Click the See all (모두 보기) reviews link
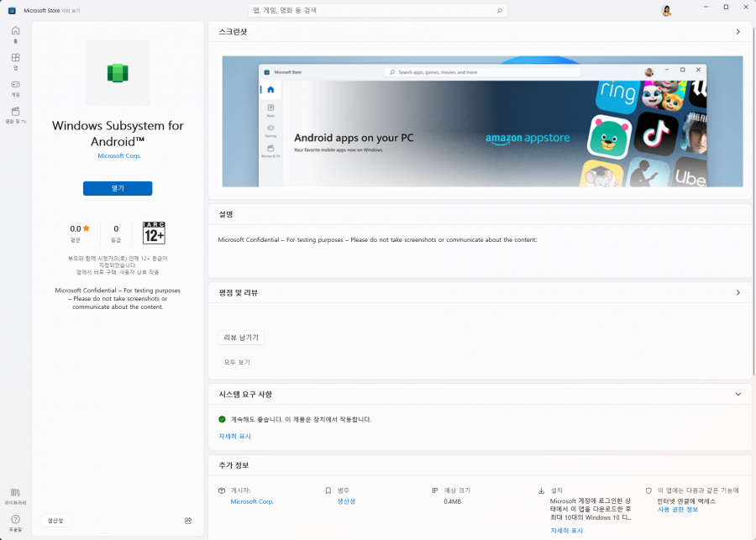This screenshot has height=540, width=756. pyautogui.click(x=237, y=362)
